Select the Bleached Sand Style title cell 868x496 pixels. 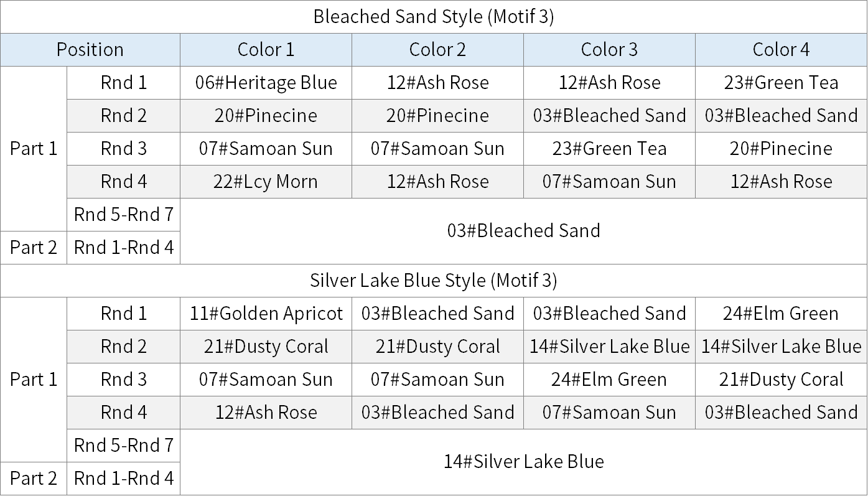(434, 17)
